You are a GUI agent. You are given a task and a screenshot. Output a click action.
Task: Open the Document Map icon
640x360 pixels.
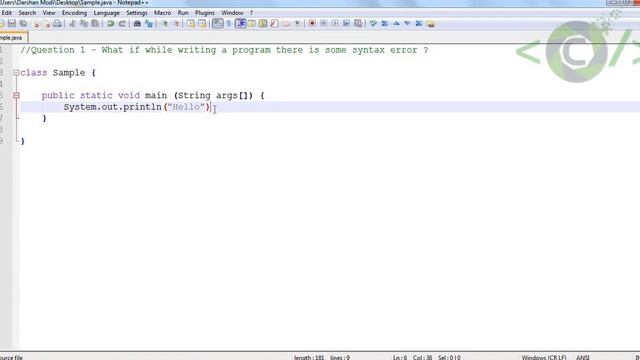point(263,24)
